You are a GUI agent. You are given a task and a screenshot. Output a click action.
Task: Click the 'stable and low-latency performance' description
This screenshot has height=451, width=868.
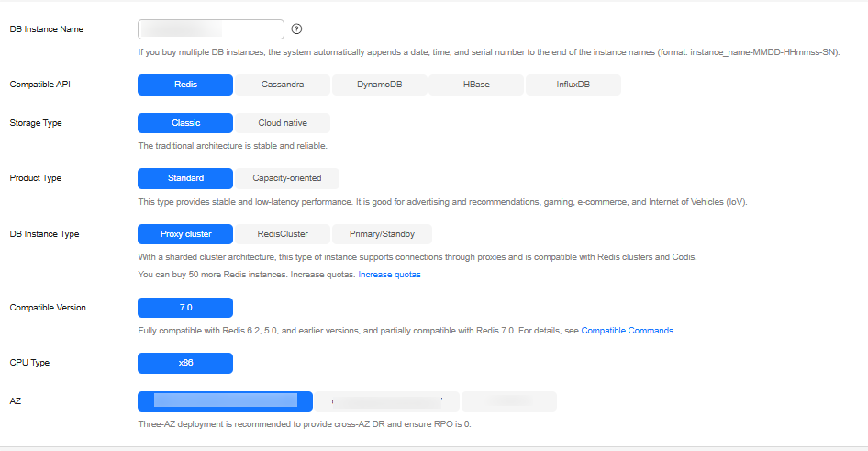pyautogui.click(x=443, y=202)
